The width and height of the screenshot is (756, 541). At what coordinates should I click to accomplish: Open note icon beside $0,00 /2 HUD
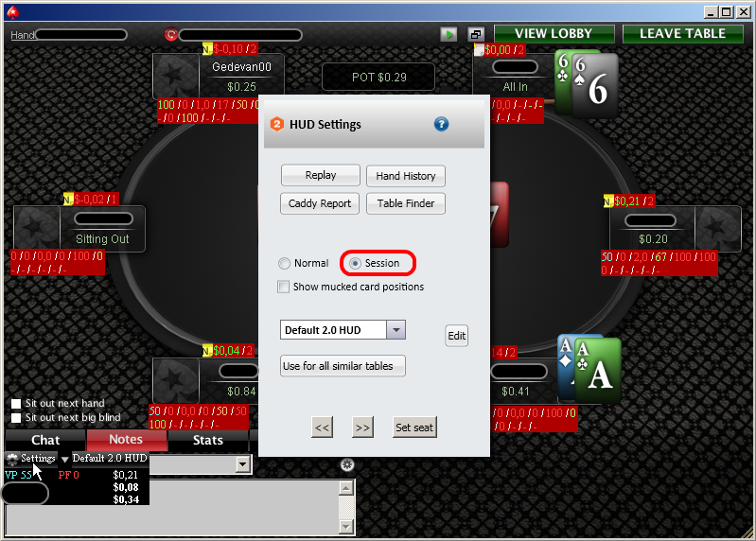(479, 49)
